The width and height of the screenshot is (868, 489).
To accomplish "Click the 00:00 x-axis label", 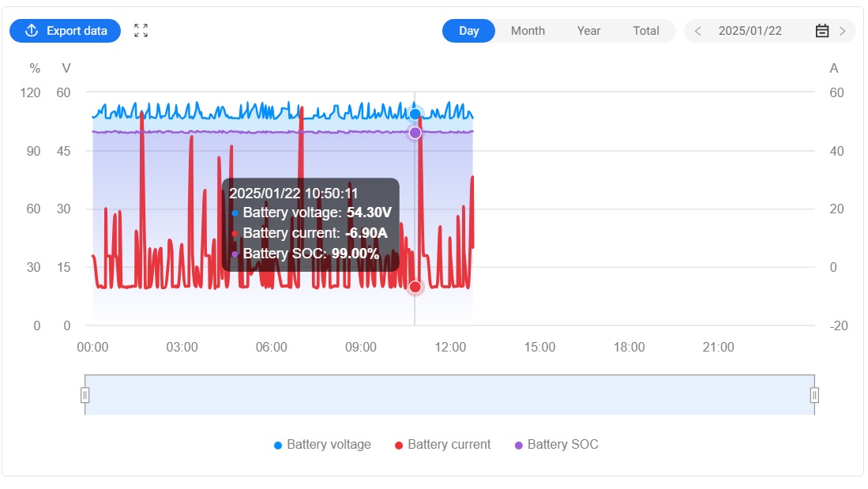I will (x=92, y=348).
